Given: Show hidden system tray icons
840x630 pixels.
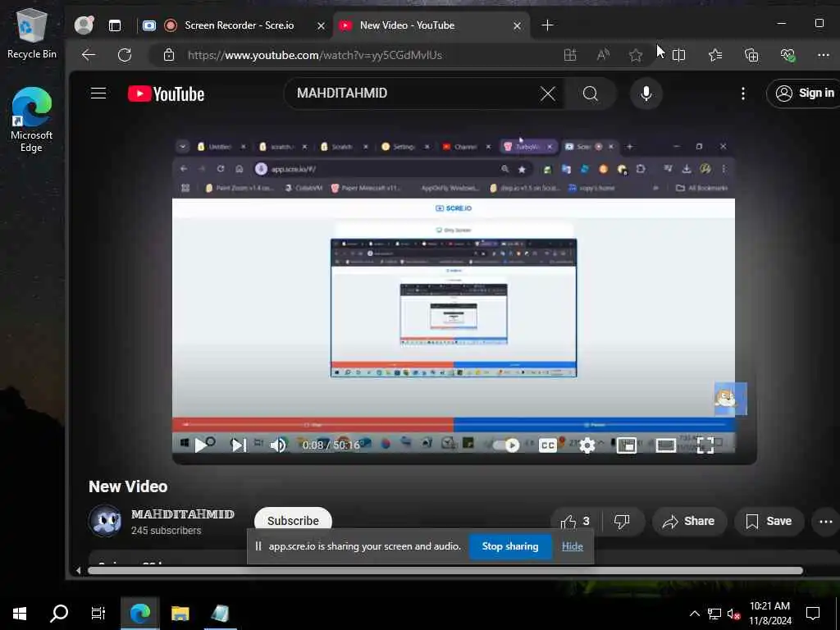Looking at the screenshot, I should [x=694, y=614].
